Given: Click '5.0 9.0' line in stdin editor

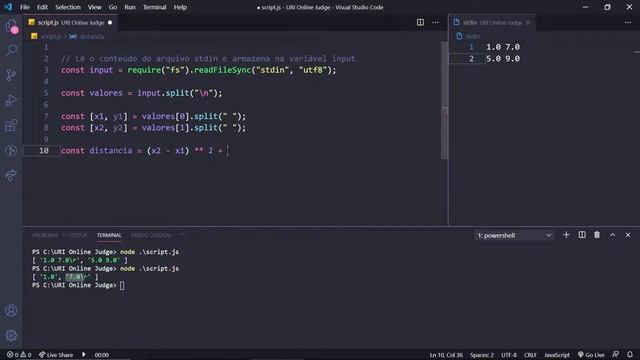Looking at the screenshot, I should point(503,58).
